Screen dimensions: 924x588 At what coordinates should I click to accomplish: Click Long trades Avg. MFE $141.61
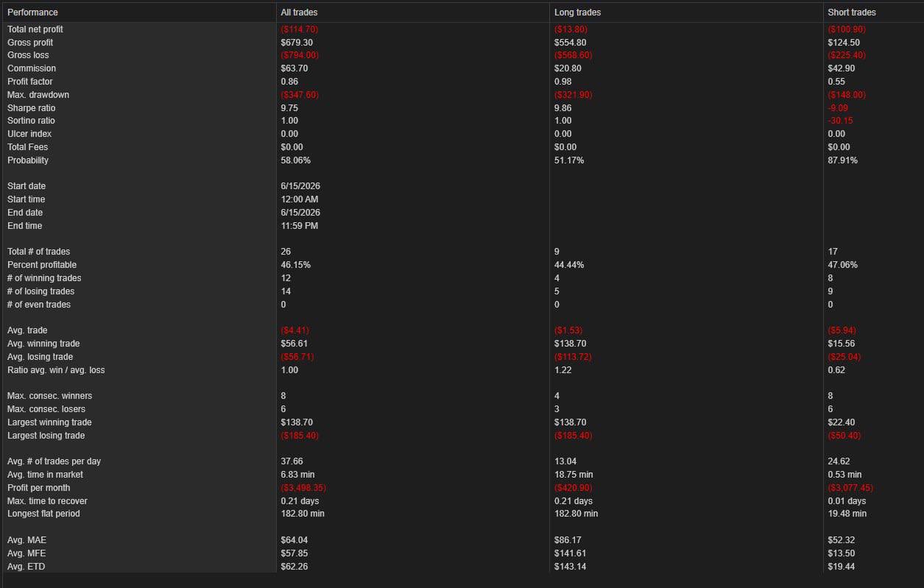tap(571, 553)
